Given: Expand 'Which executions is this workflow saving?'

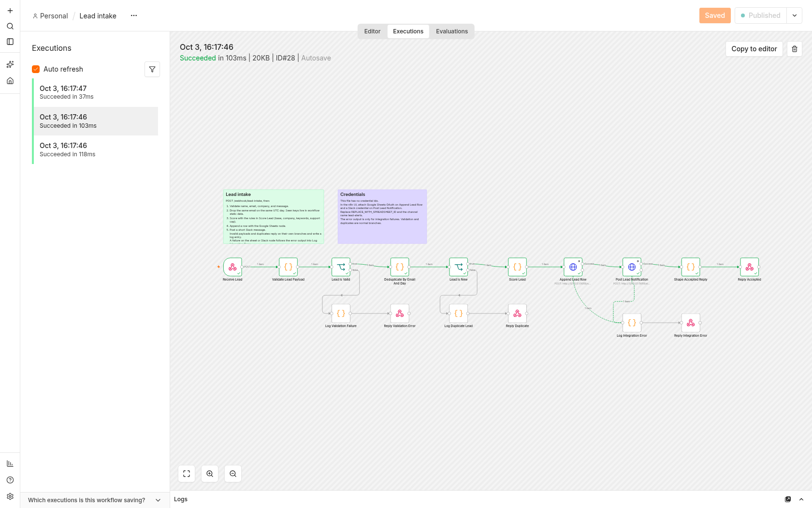Looking at the screenshot, I should tap(95, 500).
